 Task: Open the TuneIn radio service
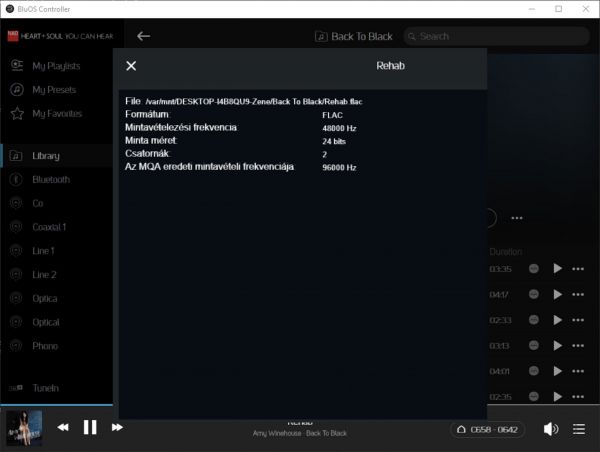coord(45,388)
